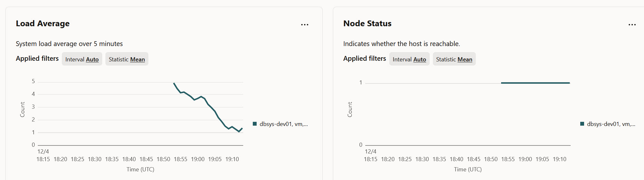Click Node Status legend color square
The width and height of the screenshot is (644, 180).
(x=582, y=124)
